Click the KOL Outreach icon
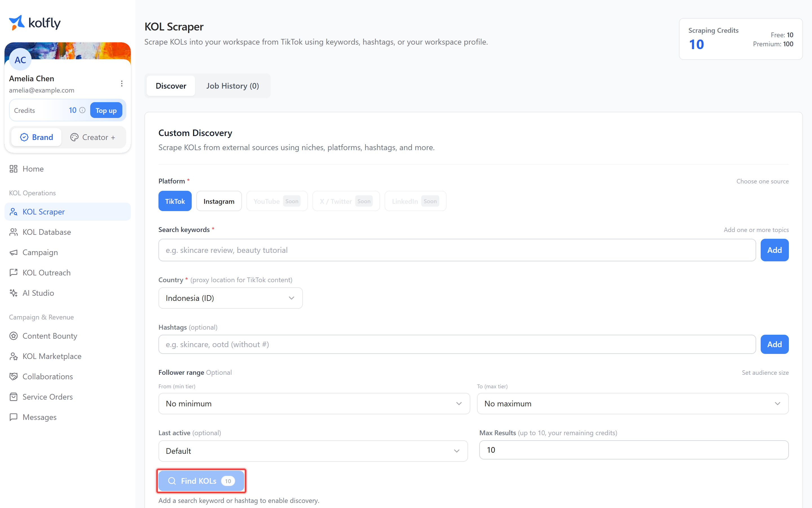The width and height of the screenshot is (812, 508). tap(14, 272)
